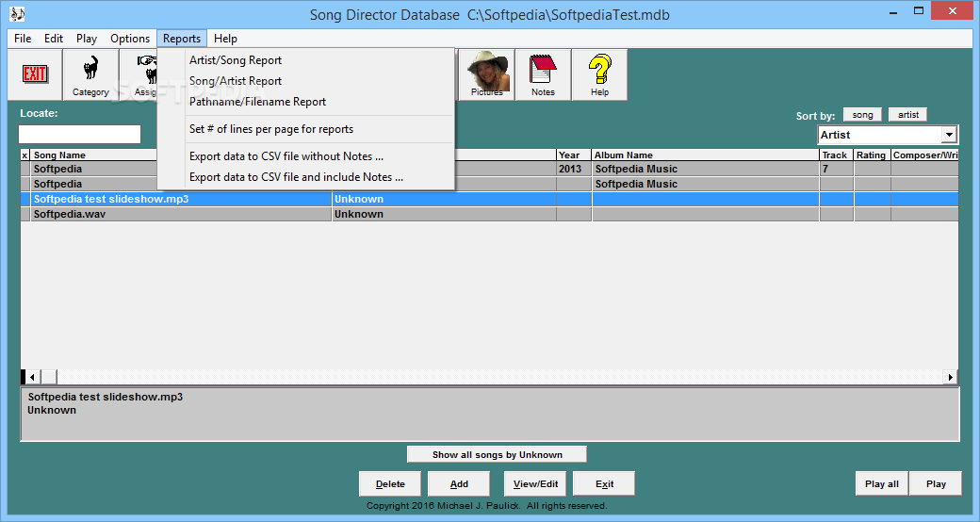The width and height of the screenshot is (980, 522).
Task: Click the yellow question mark Help icon
Action: pos(599,74)
